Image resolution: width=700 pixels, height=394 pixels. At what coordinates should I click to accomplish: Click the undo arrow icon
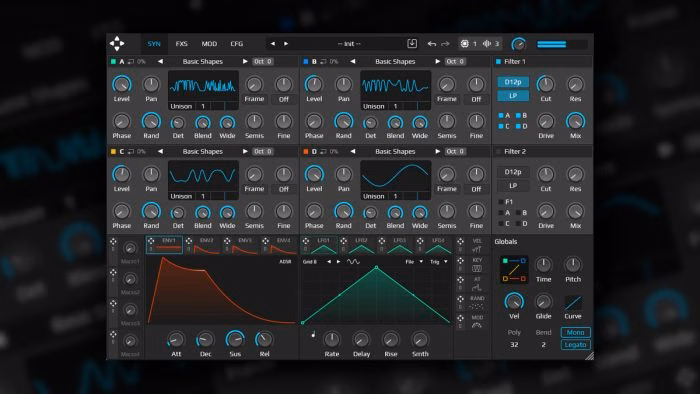tap(432, 44)
